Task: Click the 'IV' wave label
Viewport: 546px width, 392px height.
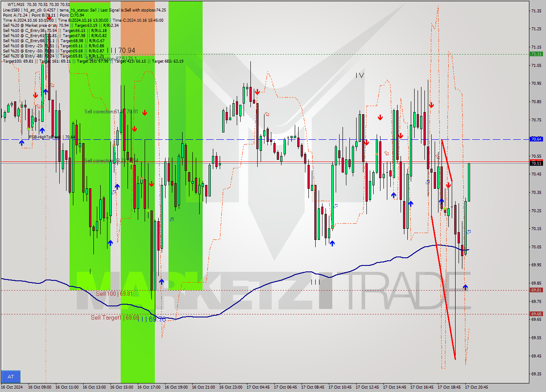Action: click(360, 75)
